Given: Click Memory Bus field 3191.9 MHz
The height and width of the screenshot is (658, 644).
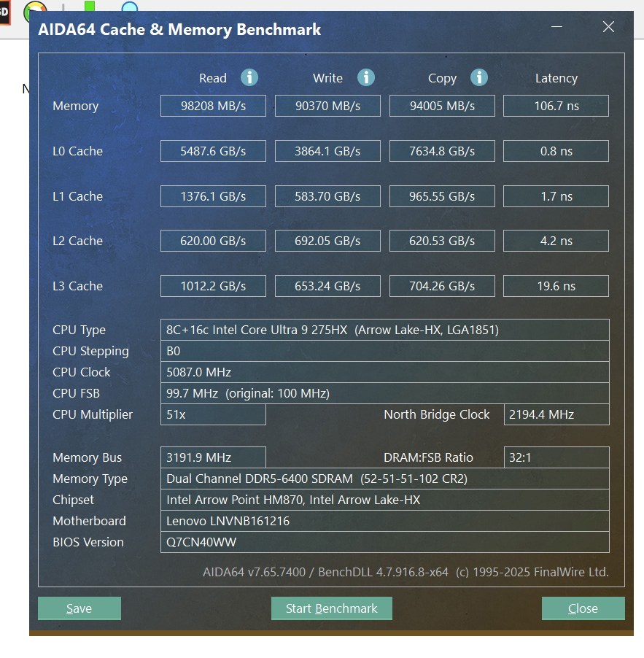Looking at the screenshot, I should pos(213,457).
